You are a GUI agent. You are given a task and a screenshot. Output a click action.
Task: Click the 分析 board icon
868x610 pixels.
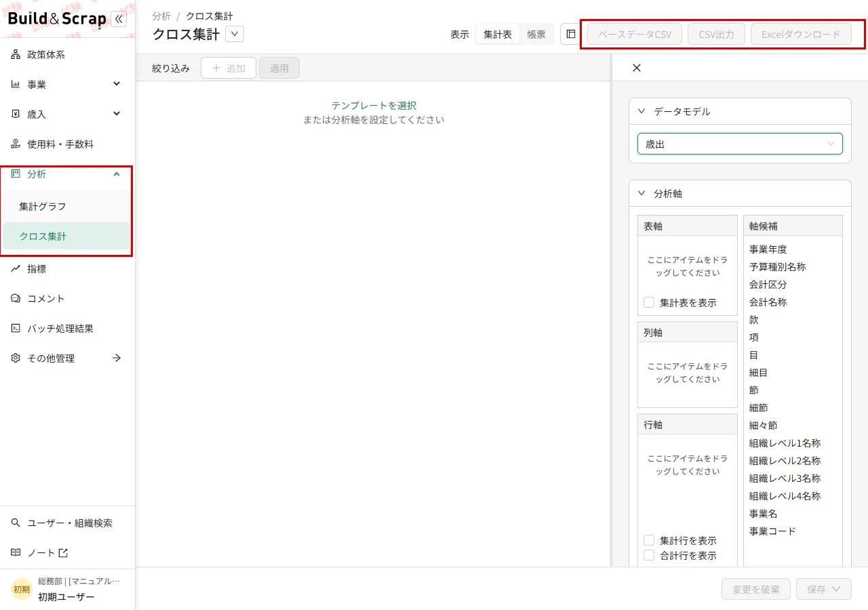(16, 174)
